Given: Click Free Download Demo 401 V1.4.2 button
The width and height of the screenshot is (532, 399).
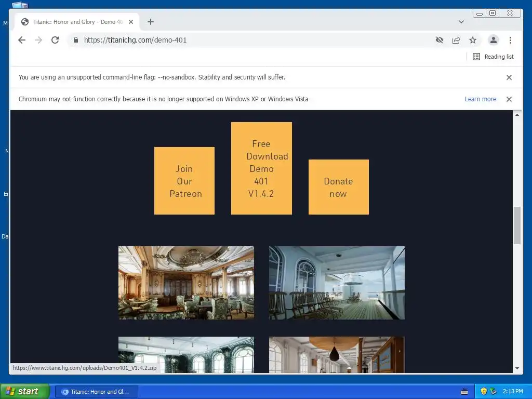Looking at the screenshot, I should point(261,168).
